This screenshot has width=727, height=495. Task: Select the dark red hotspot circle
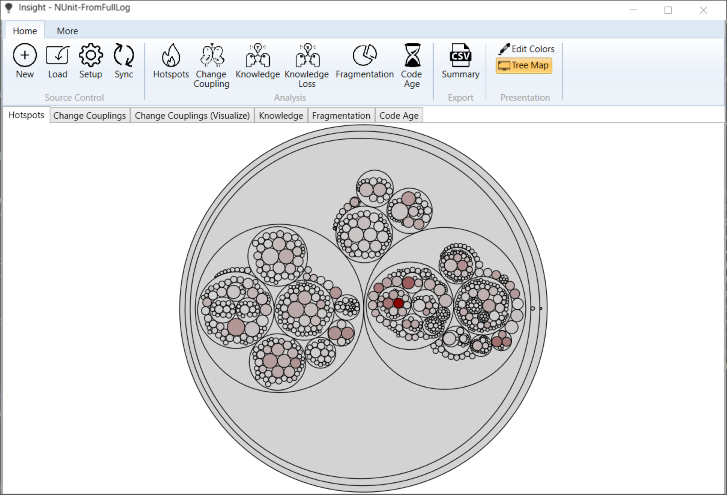[x=398, y=303]
